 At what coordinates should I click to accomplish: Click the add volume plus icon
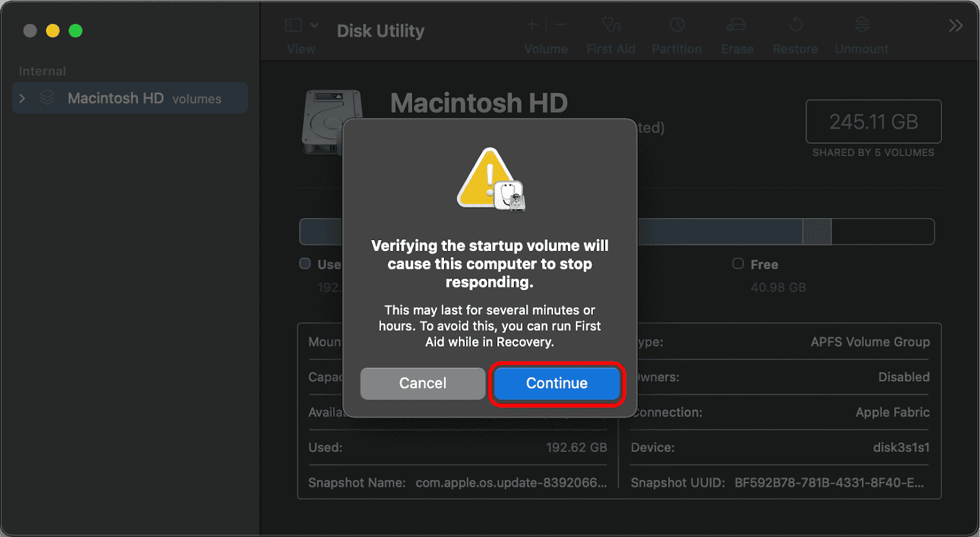(532, 25)
